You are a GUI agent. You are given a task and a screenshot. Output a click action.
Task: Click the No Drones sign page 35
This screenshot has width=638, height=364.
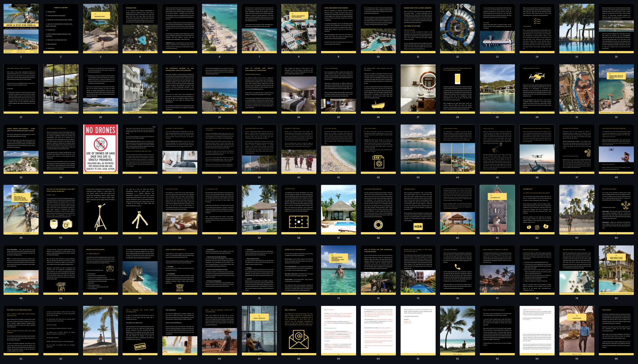click(x=100, y=149)
